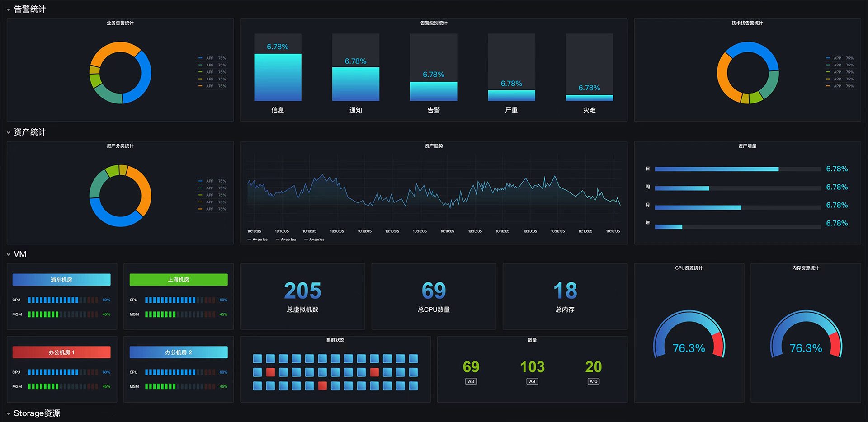This screenshot has width=868, height=422.
Task: Collapse the 告警统计 row section
Action: 9,9
